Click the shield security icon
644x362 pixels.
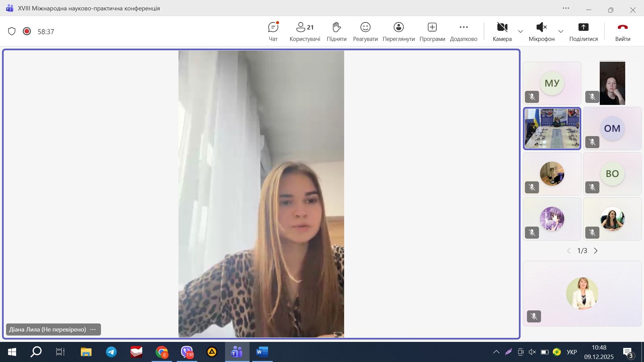[12, 32]
